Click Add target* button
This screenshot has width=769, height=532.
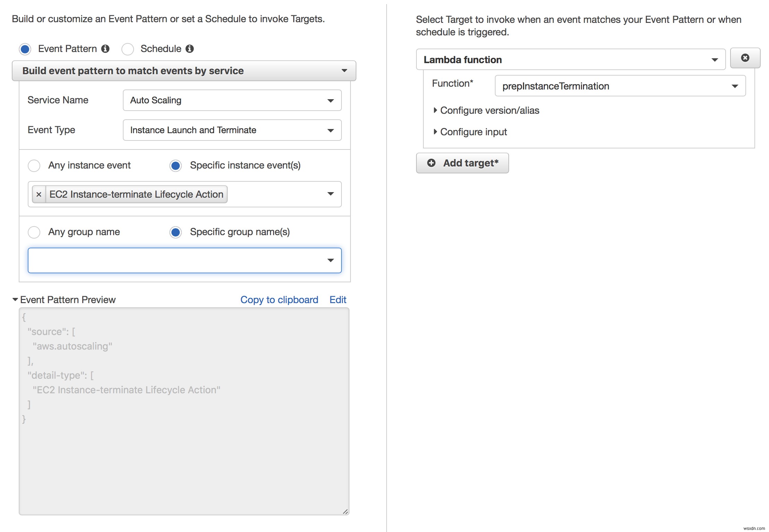click(x=462, y=162)
